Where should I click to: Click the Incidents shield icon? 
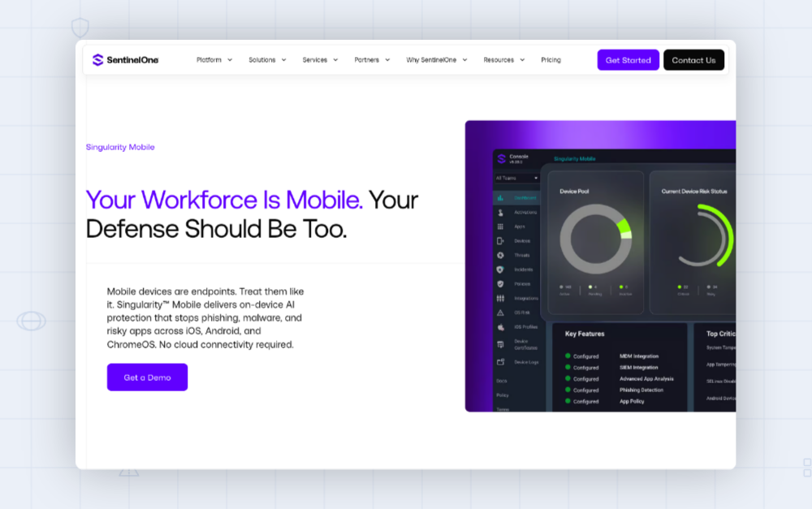tap(500, 270)
